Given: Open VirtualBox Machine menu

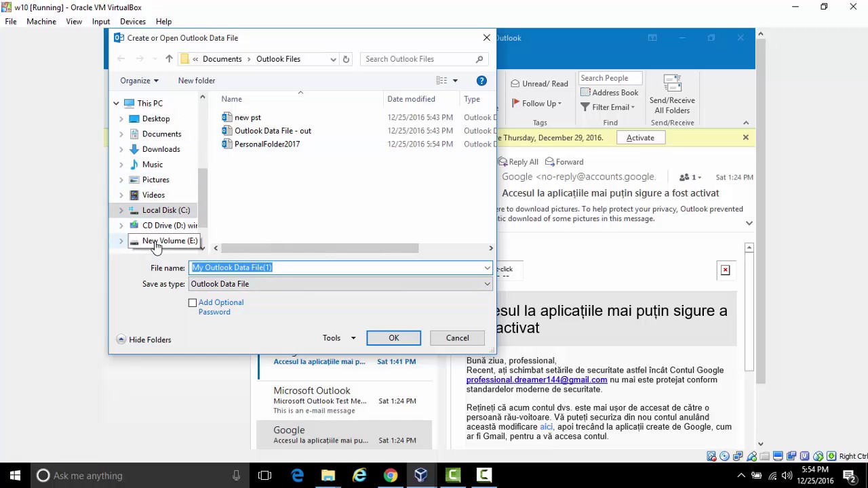Looking at the screenshot, I should (x=41, y=22).
